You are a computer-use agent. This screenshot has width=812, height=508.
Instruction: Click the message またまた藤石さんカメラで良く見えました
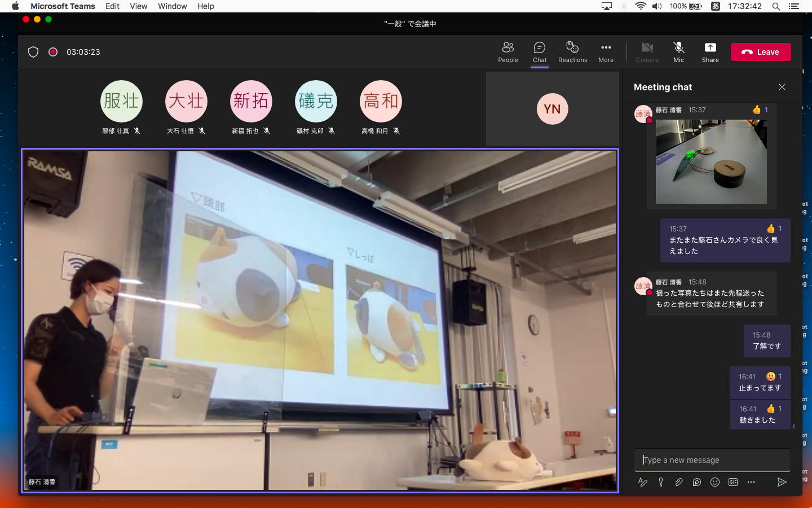[725, 240]
